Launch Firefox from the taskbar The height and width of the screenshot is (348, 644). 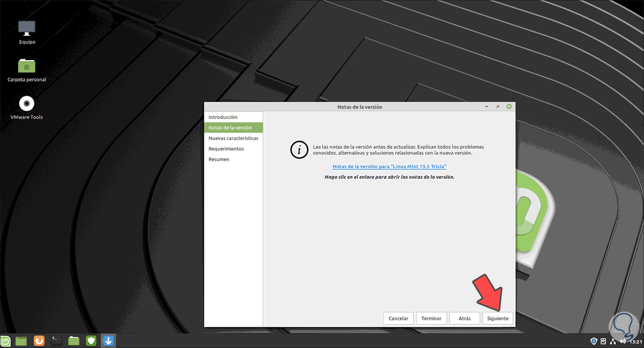pos(39,340)
